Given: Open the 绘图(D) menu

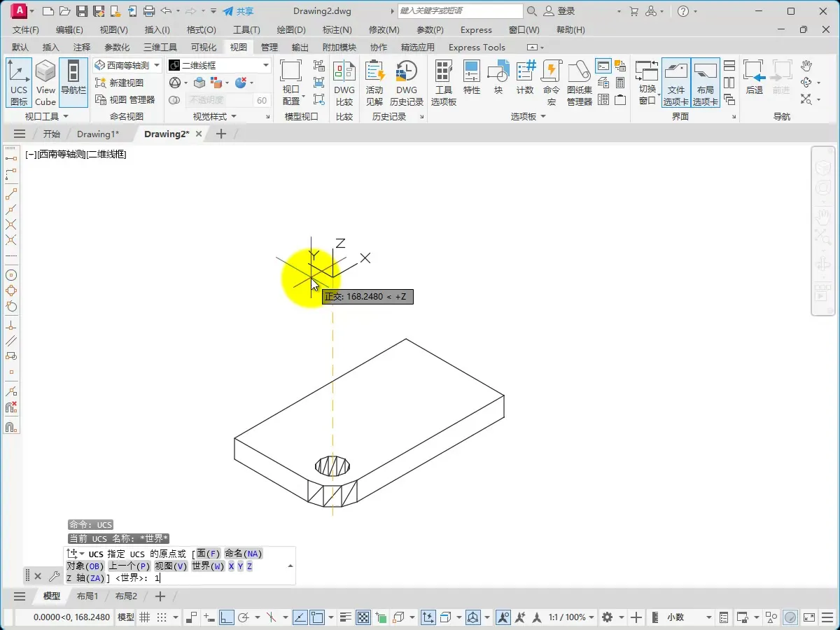Looking at the screenshot, I should pyautogui.click(x=291, y=30).
